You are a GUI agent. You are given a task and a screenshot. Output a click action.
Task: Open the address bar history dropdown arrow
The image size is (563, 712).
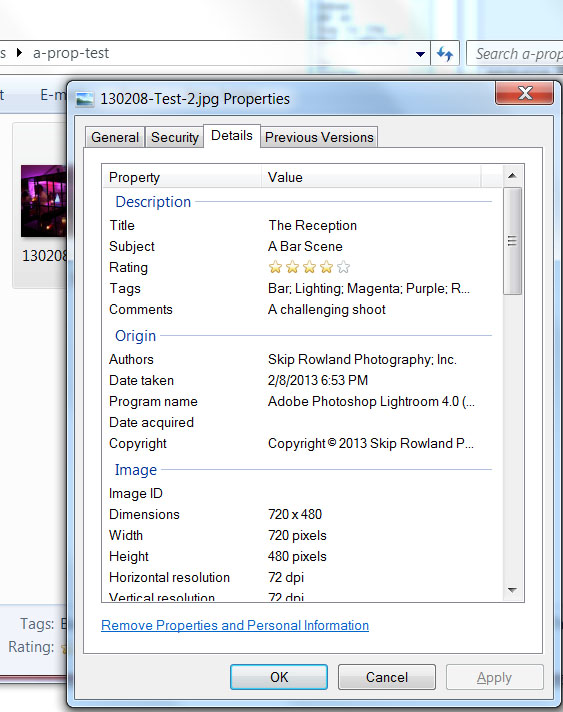coord(420,54)
